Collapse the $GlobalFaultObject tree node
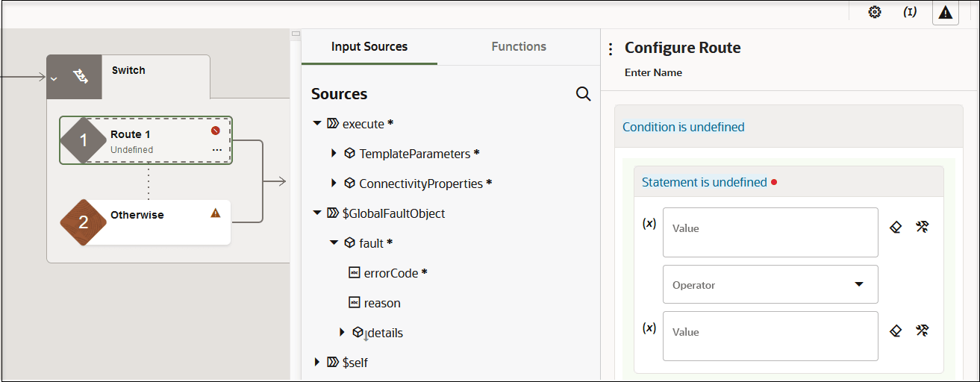 [317, 213]
